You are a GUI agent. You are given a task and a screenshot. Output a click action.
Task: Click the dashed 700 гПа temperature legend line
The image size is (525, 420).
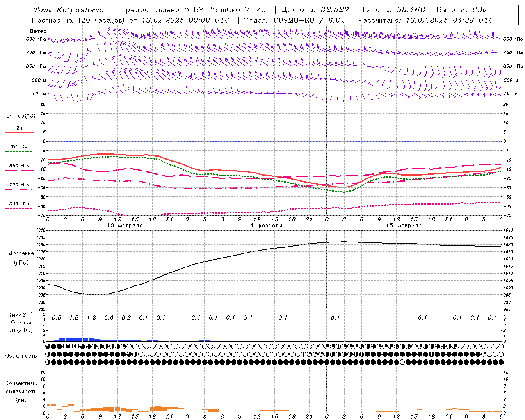click(19, 190)
